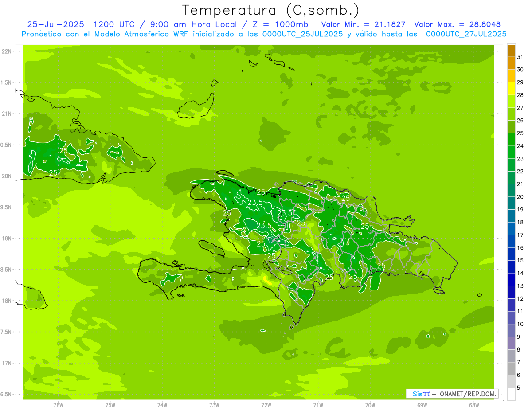Pick the orange-yellow swatch between 29 and 30
532x411 pixels.
511,76
